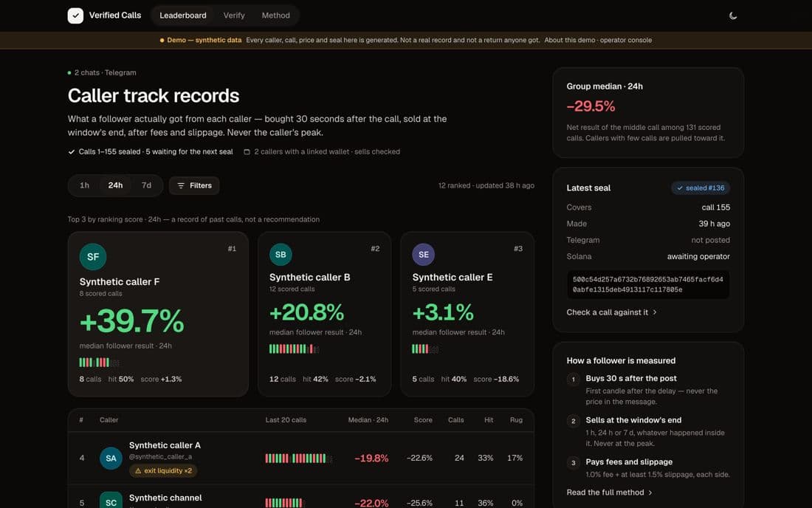Image resolution: width=812 pixels, height=508 pixels.
Task: Click the checkmark icon beside Calls 1–155 sealed
Action: click(72, 151)
